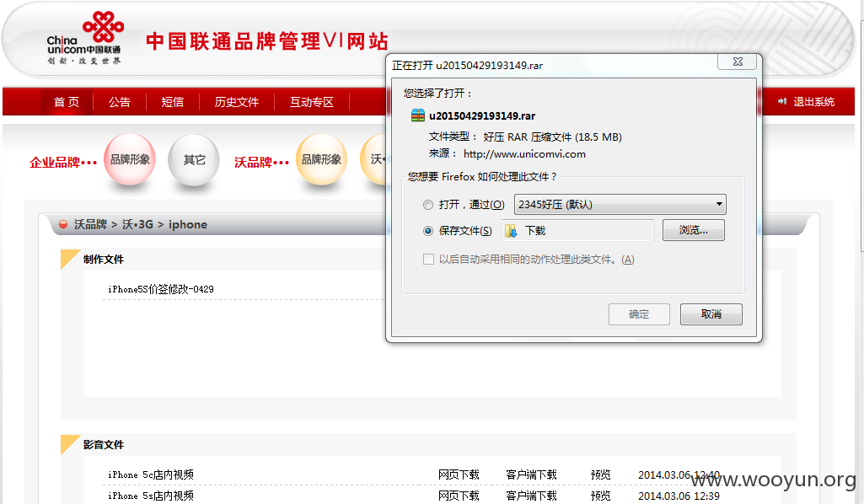This screenshot has height=504, width=864.
Task: Select the 打开，通过 radio option
Action: [428, 205]
